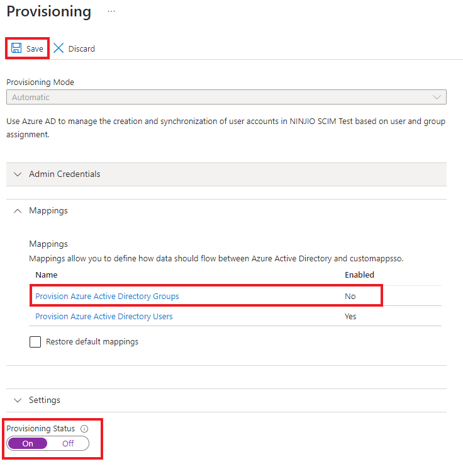Click the Mappings section header label
This screenshot has width=463, height=476.
48,211
